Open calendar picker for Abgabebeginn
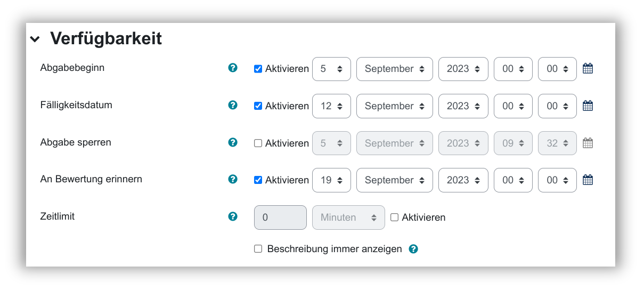Screen dimensions: 644x290 pos(588,68)
